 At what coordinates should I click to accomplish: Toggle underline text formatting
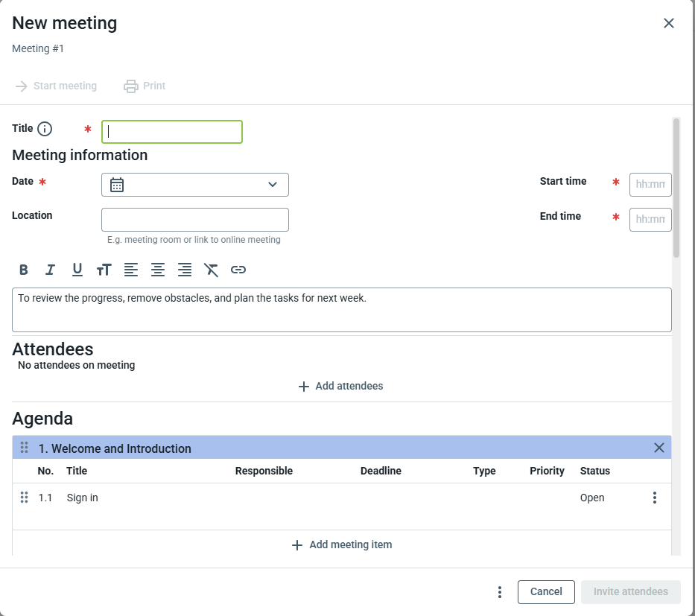pyautogui.click(x=77, y=270)
